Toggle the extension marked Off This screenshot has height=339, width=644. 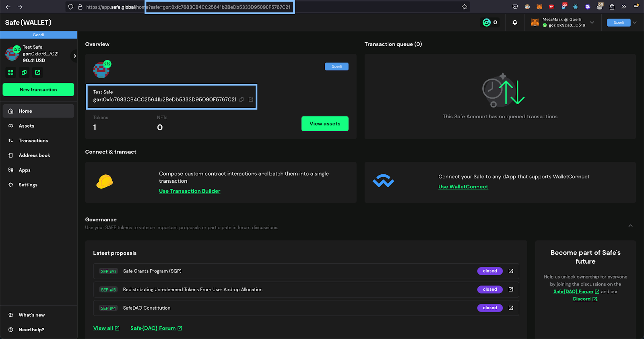[x=600, y=6]
